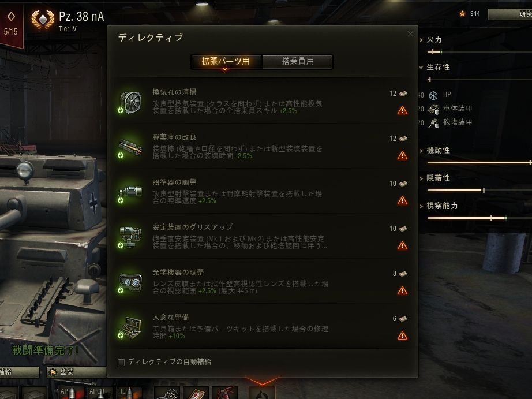
Task: Click the 研究 button at top right
Action: tap(510, 14)
